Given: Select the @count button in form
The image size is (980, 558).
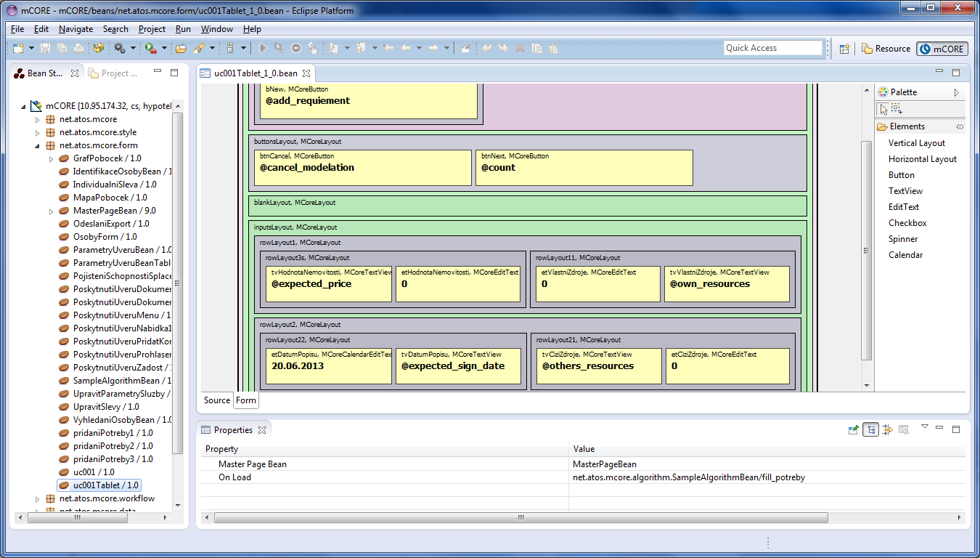Looking at the screenshot, I should pos(584,168).
